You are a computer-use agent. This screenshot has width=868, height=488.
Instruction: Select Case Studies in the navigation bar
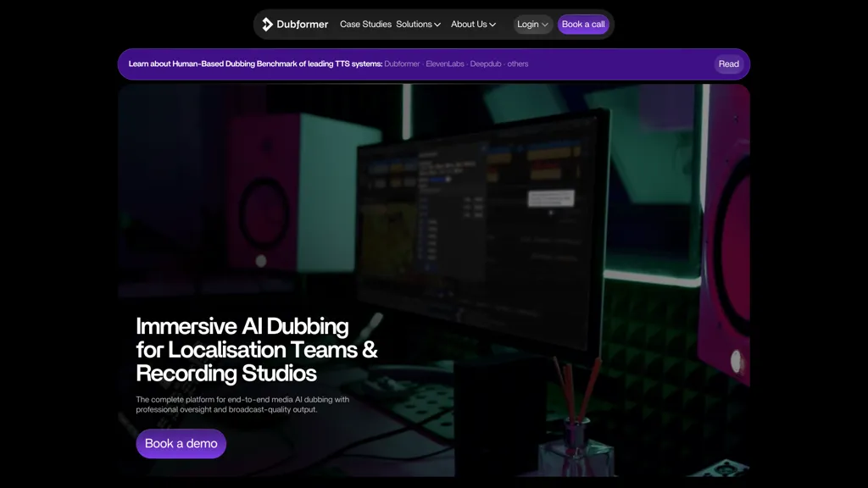click(x=365, y=24)
